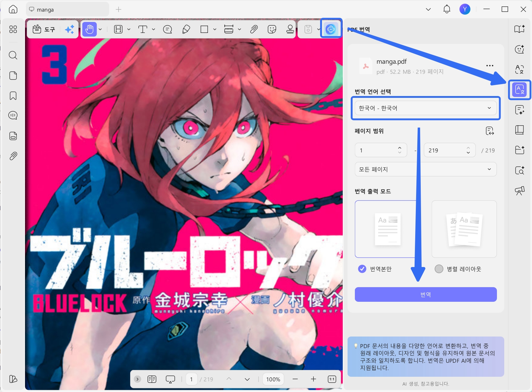The width and height of the screenshot is (532, 392).
Task: Open the translation language dropdown 한국어
Action: point(426,108)
